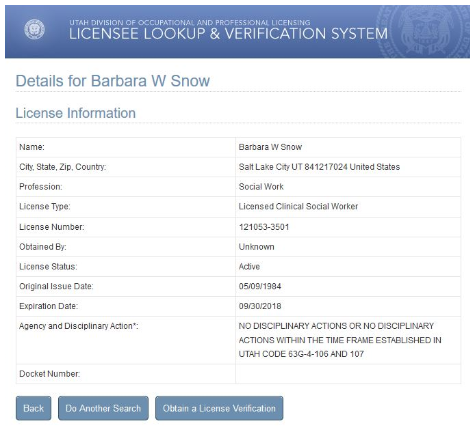Click the Agency and Disciplinary Action label
Viewport: 476px width, 434px height.
tap(79, 326)
